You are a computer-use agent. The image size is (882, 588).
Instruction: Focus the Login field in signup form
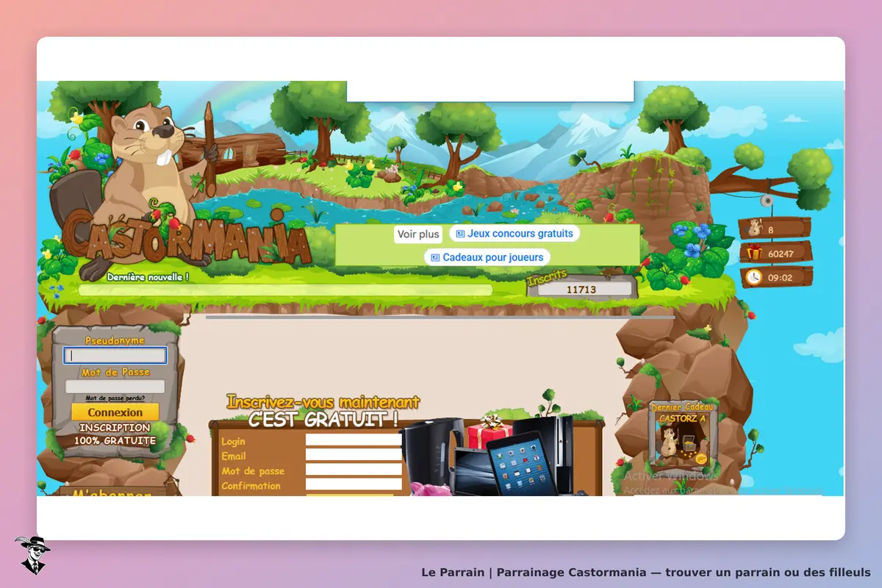pyautogui.click(x=354, y=441)
